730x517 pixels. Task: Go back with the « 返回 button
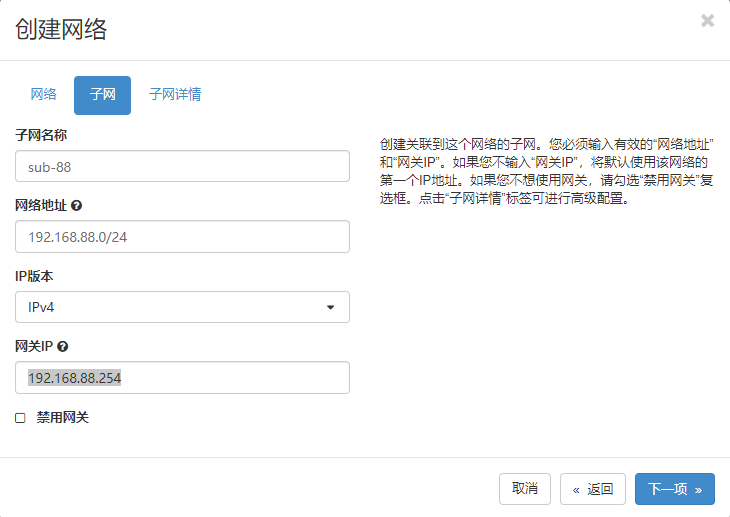[593, 489]
